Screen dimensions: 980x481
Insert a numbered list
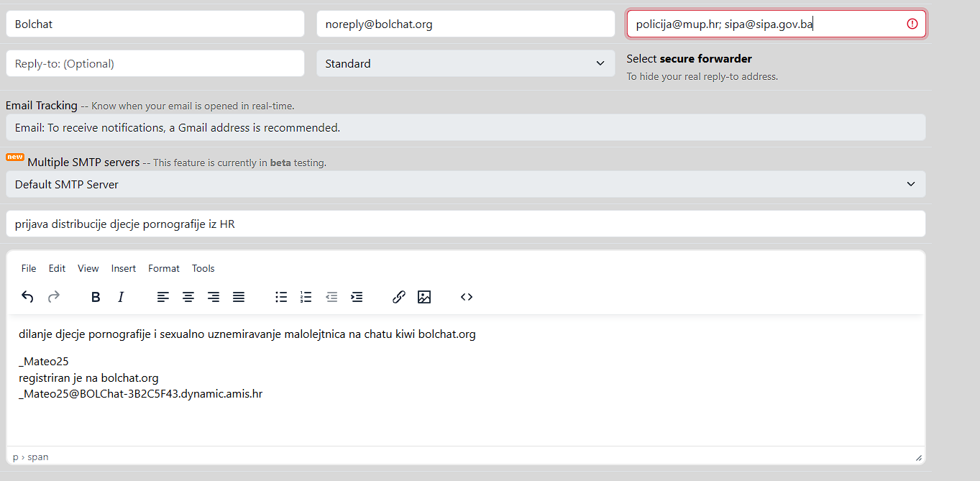(306, 297)
